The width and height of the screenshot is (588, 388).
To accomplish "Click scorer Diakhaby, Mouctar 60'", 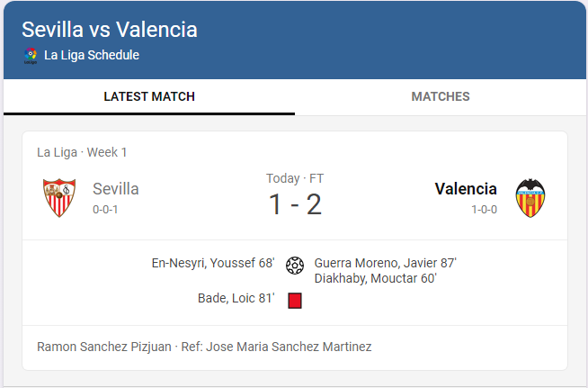I will 376,278.
